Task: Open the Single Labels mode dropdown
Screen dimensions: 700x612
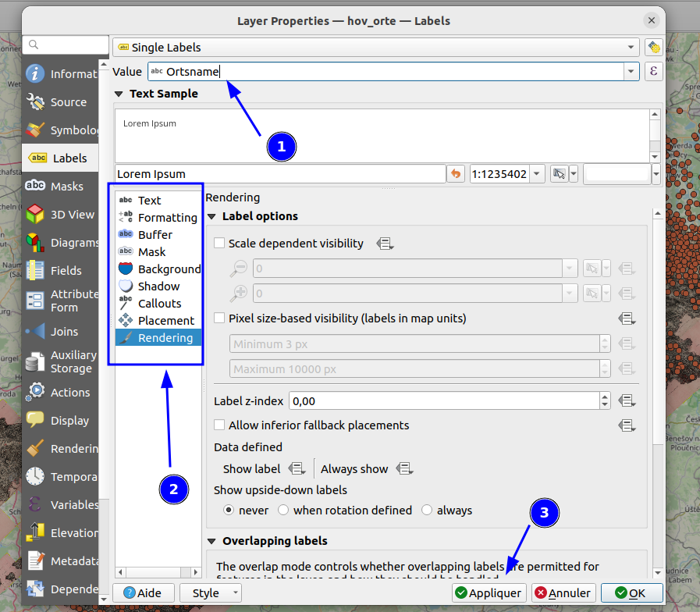Action: 374,47
